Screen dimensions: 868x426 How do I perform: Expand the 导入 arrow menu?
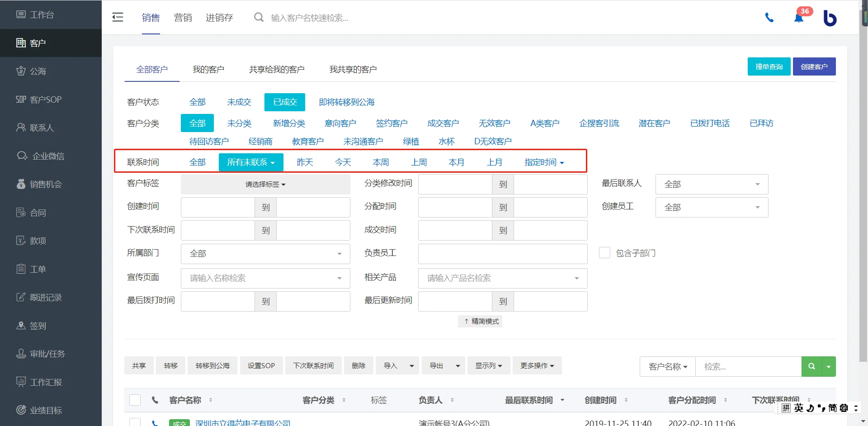[411, 365]
